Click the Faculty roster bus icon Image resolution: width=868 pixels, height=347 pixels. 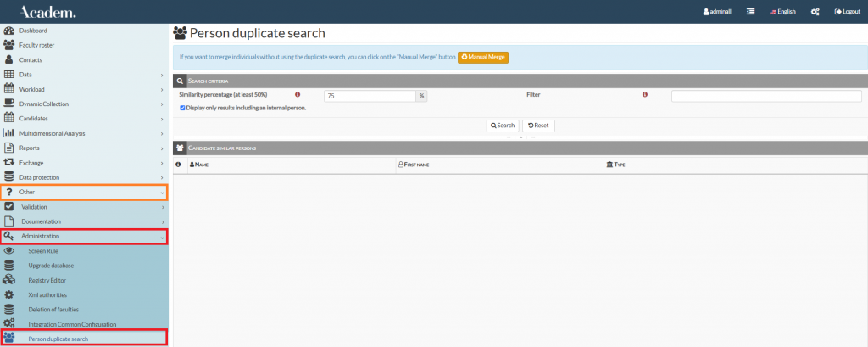point(9,45)
